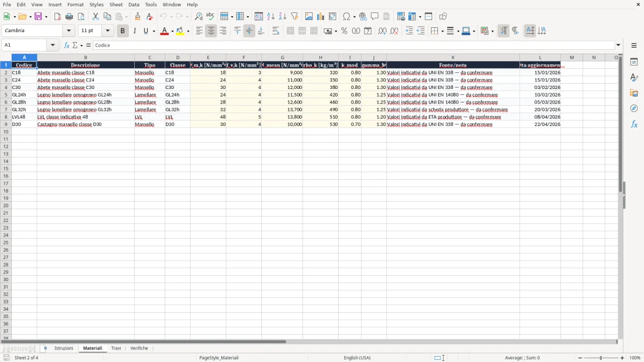Apply the red font color swatch
Image resolution: width=644 pixels, height=362 pixels.
click(x=164, y=31)
